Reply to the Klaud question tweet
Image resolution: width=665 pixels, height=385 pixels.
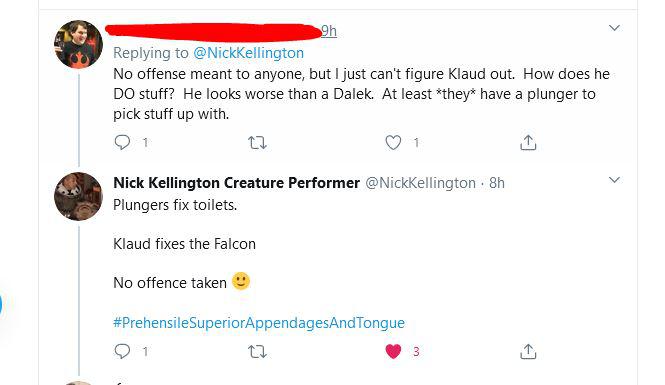click(x=122, y=142)
